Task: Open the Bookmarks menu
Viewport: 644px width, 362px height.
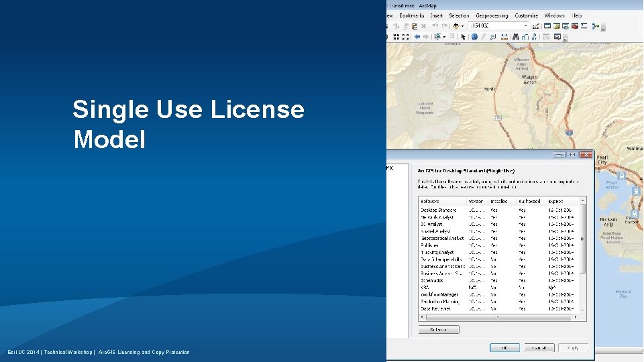Action: pos(411,15)
